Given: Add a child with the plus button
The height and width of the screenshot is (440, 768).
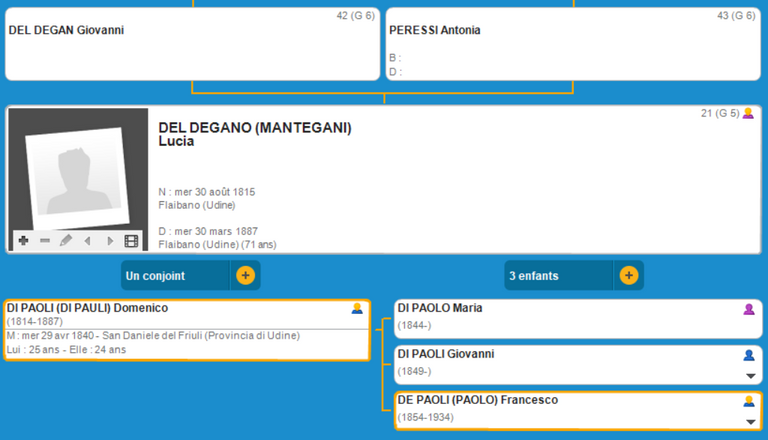Looking at the screenshot, I should (x=628, y=275).
